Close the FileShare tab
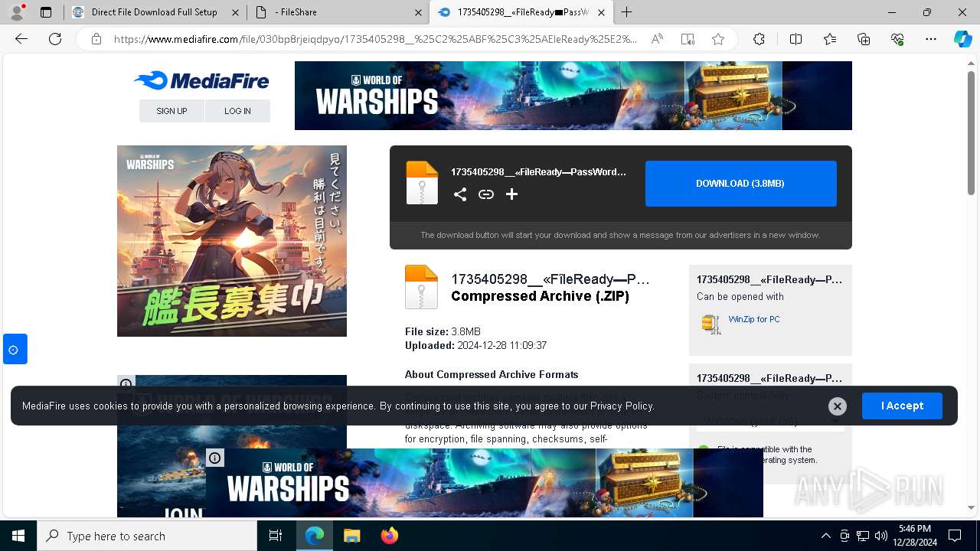980x551 pixels. (x=418, y=12)
